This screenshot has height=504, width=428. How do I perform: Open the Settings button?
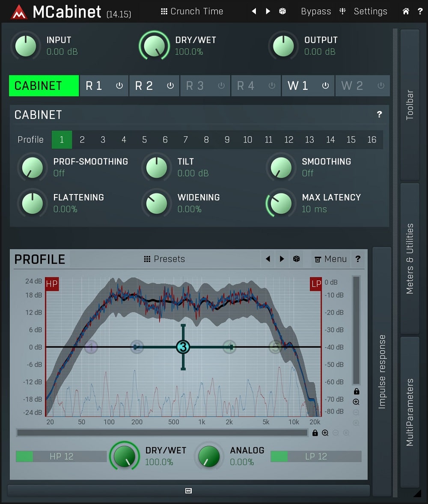click(x=370, y=11)
